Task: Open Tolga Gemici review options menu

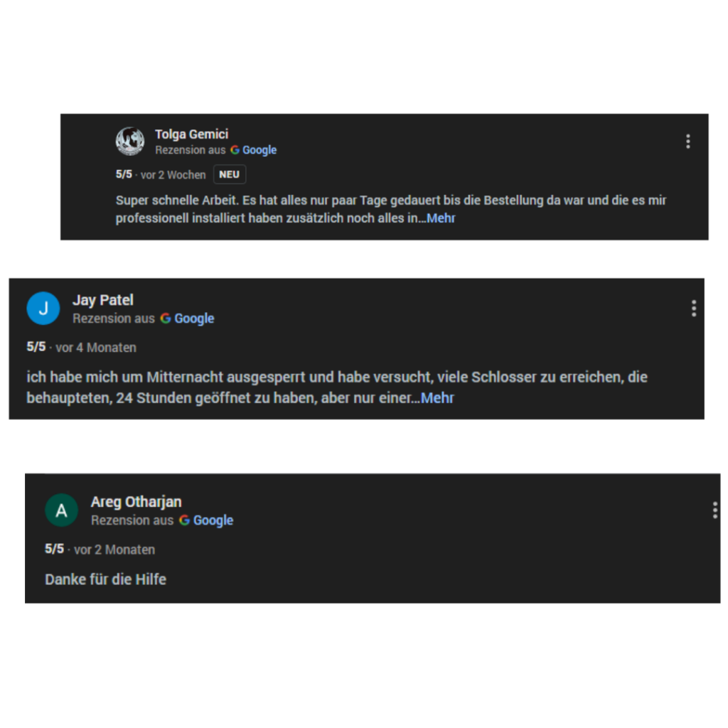Action: [x=687, y=141]
